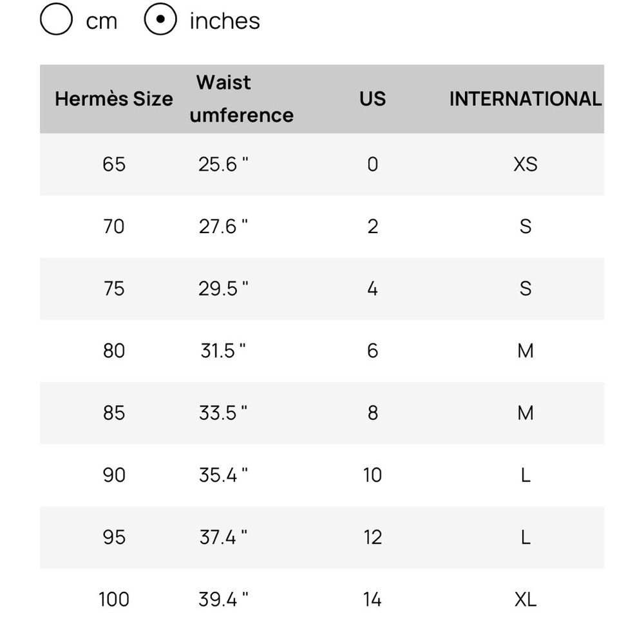Click the Hermès Size column header
Image resolution: width=644 pixels, height=644 pixels.
coord(114,99)
